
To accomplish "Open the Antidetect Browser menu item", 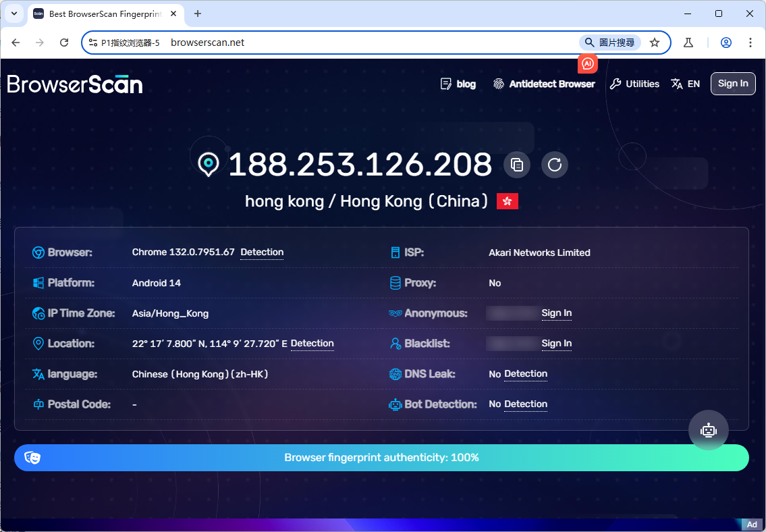I will coord(544,84).
